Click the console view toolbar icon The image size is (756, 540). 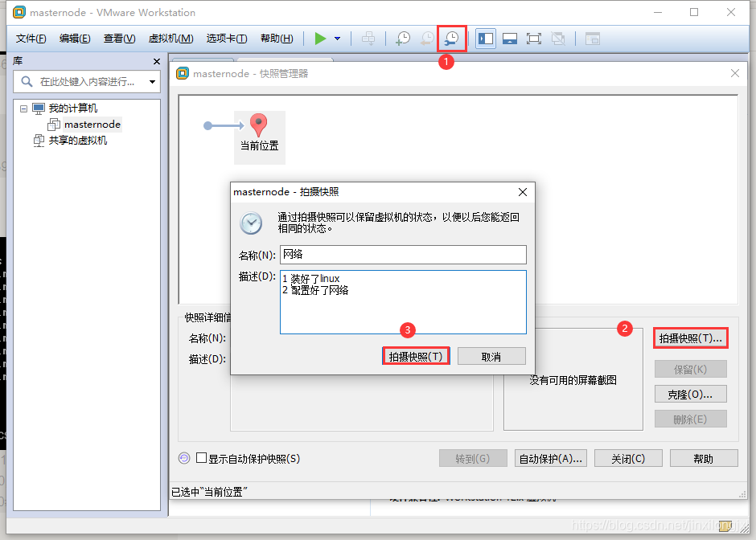point(592,39)
